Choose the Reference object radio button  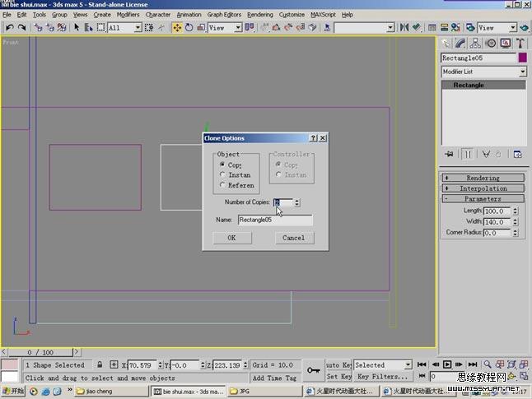222,185
